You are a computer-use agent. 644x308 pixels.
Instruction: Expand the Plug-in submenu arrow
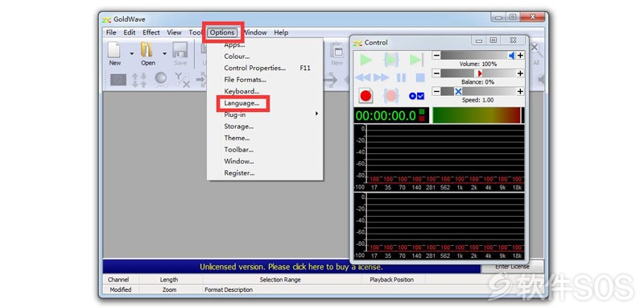pyautogui.click(x=316, y=114)
